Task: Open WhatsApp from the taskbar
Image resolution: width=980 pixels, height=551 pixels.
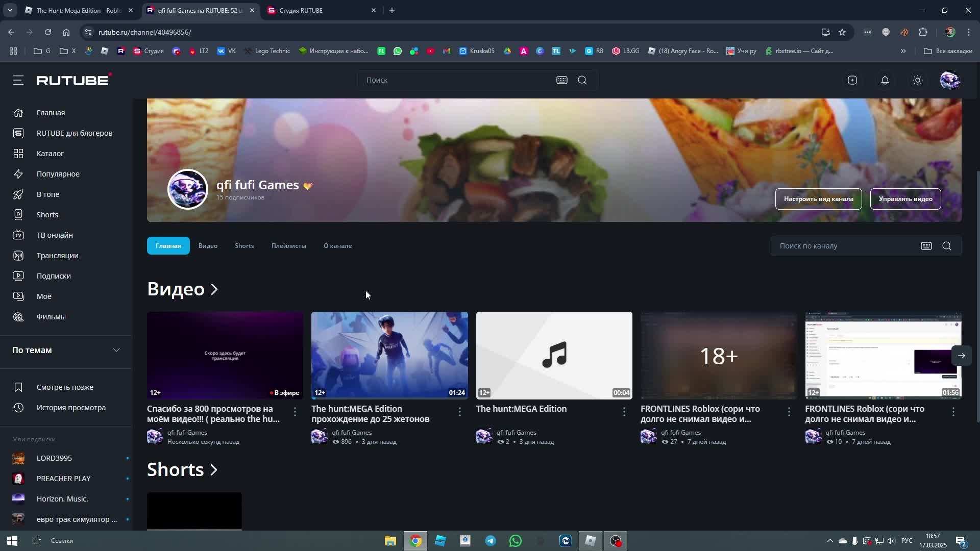Action: click(516, 541)
